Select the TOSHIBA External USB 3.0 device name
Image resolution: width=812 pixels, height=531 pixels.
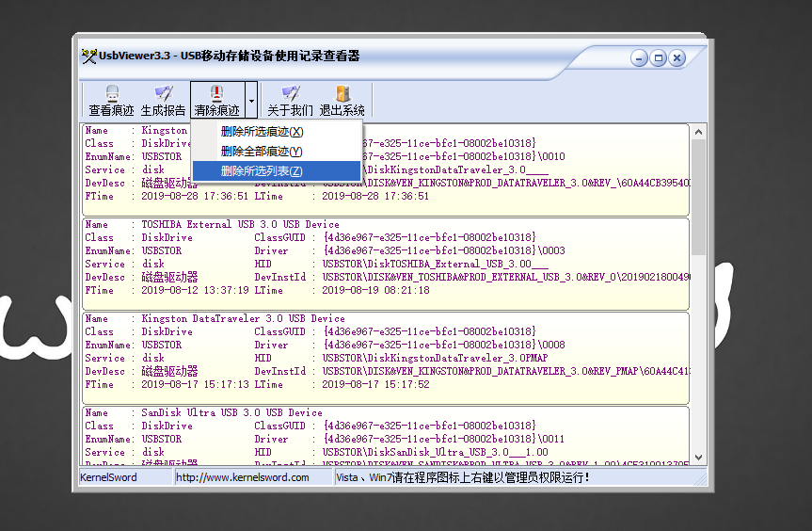pos(240,224)
